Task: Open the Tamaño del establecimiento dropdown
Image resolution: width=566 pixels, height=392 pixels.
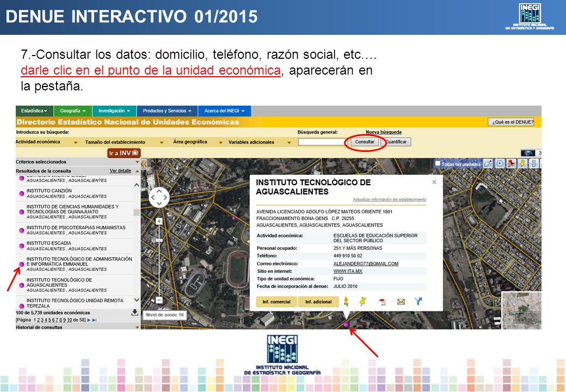Action: click(x=124, y=142)
